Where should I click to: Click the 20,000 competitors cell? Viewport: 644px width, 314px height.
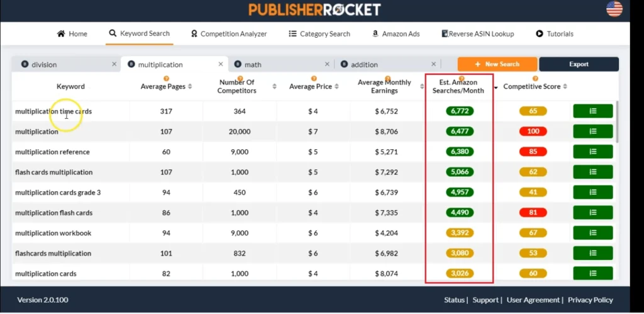240,132
